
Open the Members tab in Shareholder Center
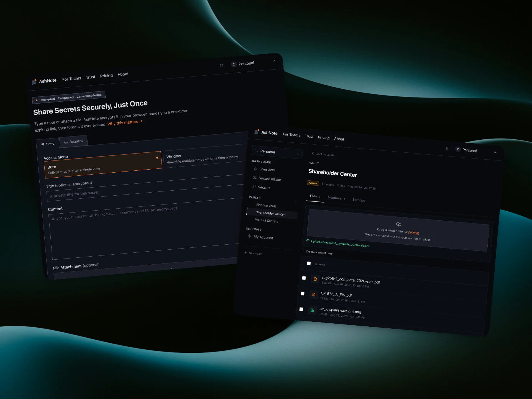336,198
